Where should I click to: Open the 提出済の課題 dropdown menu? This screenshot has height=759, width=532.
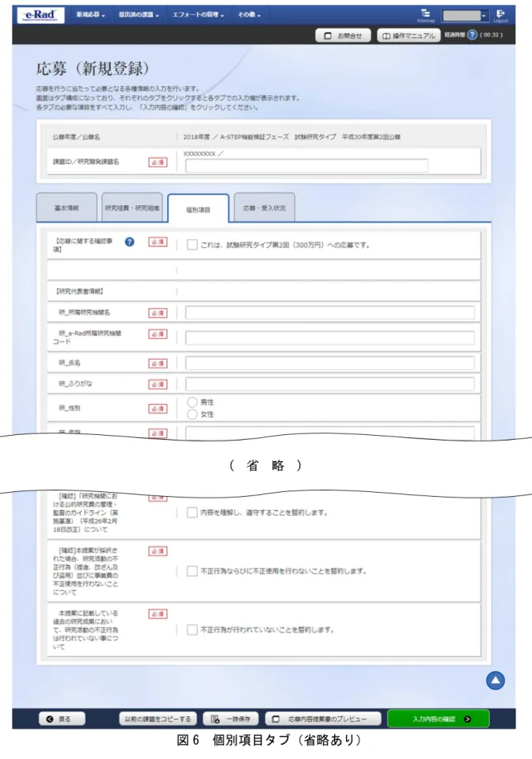139,15
